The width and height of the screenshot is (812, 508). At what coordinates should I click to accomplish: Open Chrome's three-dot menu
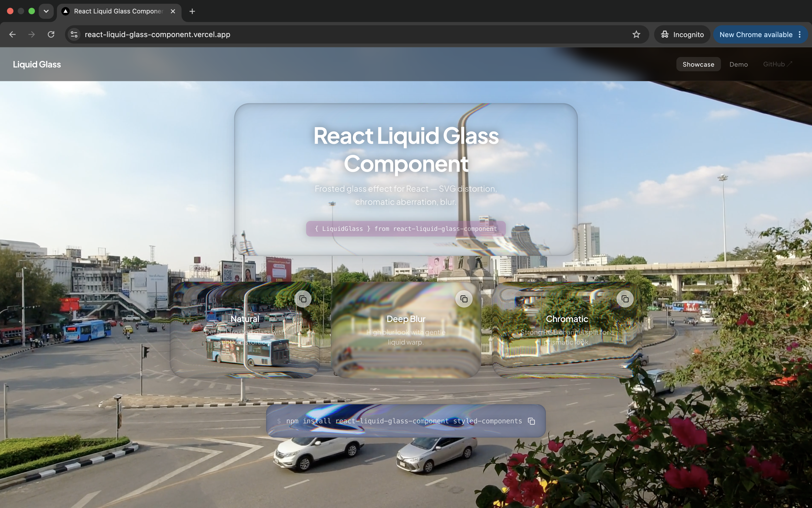tap(800, 35)
